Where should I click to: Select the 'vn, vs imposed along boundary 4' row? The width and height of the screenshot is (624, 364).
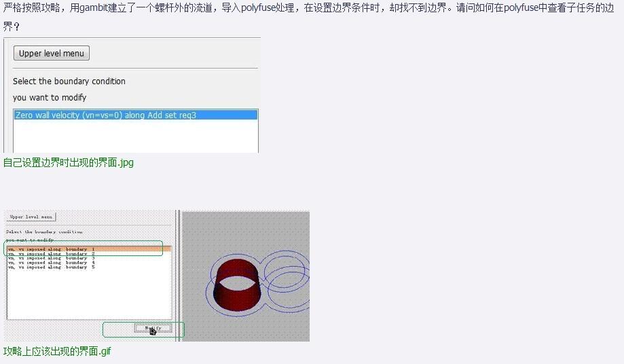click(89, 263)
